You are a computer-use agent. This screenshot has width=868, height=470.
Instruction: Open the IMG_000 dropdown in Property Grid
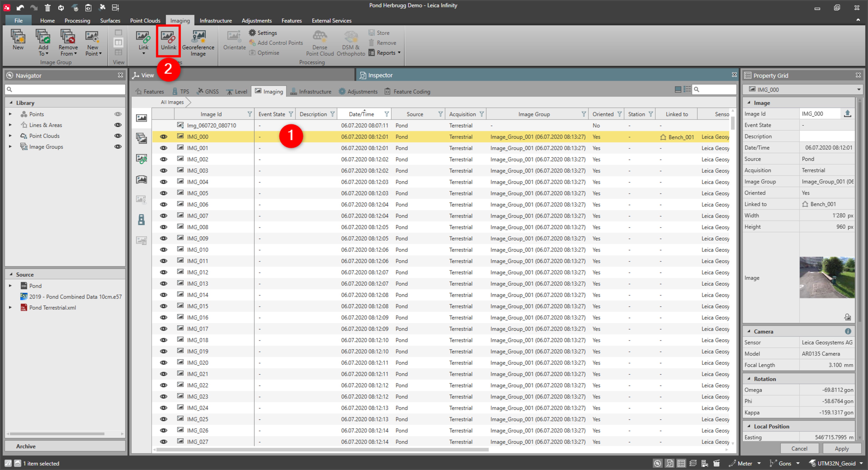pos(858,89)
